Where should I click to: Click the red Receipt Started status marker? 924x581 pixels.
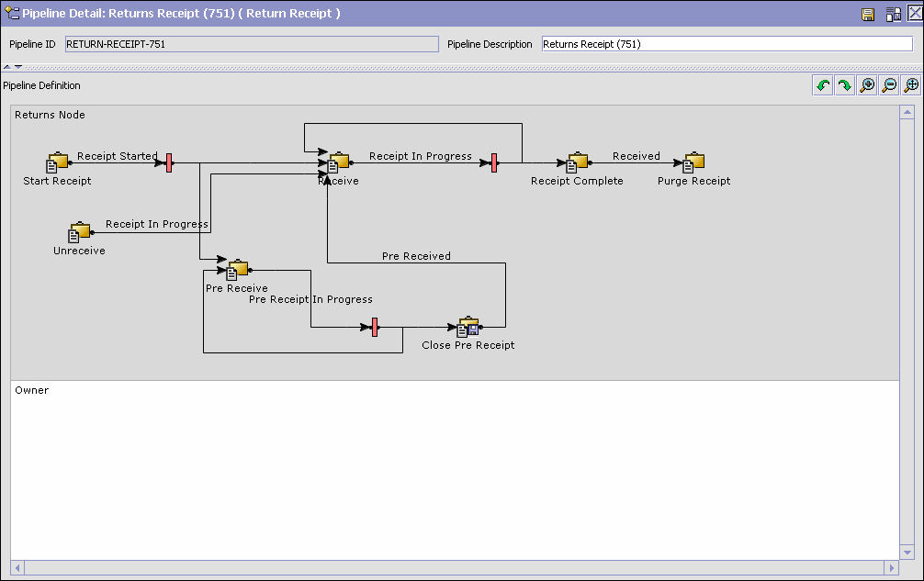[x=169, y=163]
